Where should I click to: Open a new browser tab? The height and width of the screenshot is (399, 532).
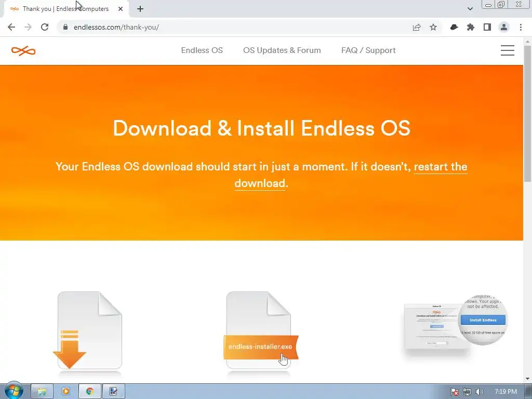point(140,9)
